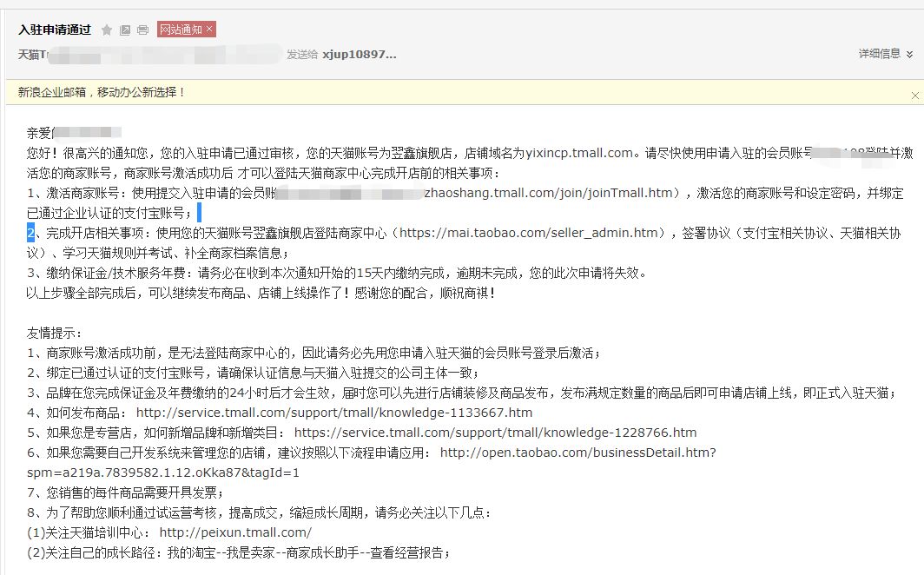Click the label 4、如何发布商品：
This screenshot has width=924, height=575.
point(76,413)
